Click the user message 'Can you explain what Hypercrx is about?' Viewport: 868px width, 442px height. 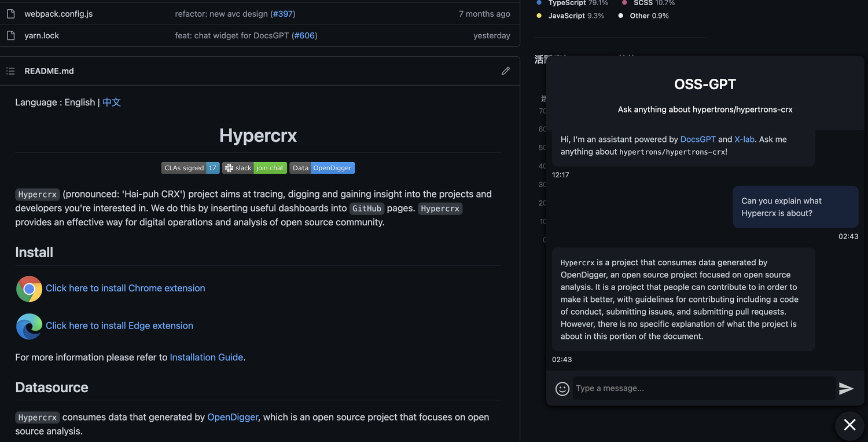(x=796, y=207)
